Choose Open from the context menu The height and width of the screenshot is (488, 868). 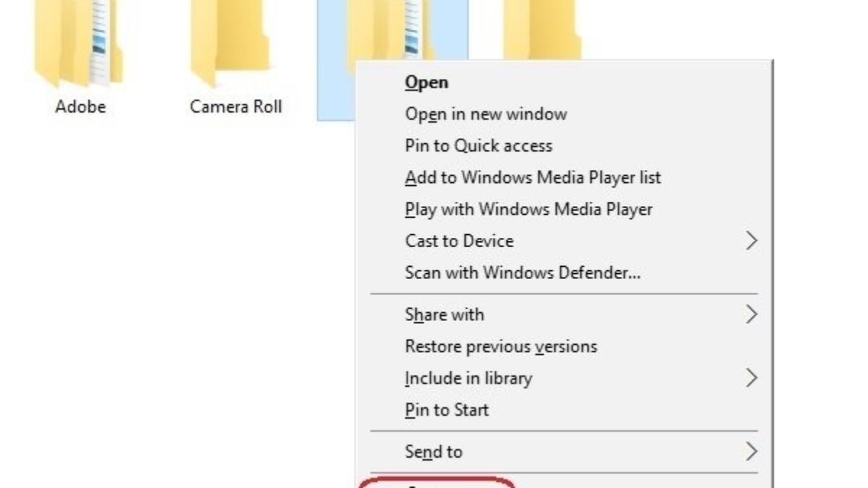tap(427, 82)
